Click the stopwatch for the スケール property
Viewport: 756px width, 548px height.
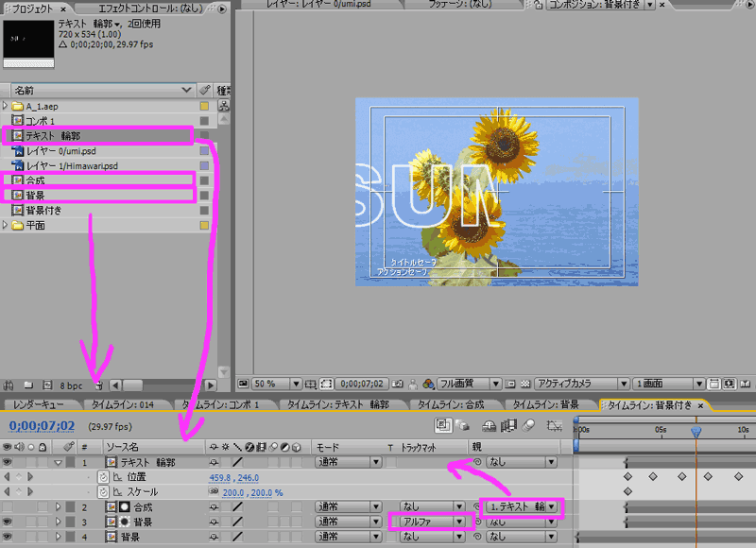coord(104,490)
